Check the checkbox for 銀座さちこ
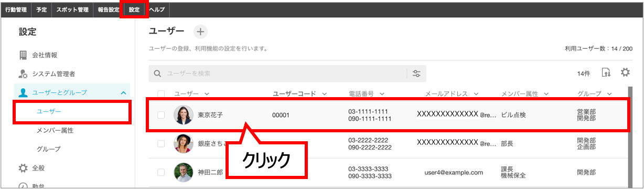The height and width of the screenshot is (189, 644). (162, 143)
